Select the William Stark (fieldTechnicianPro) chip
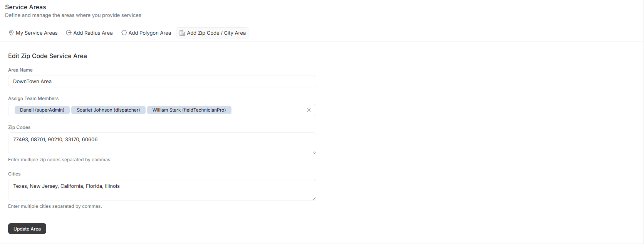The width and height of the screenshot is (644, 244). click(x=189, y=110)
